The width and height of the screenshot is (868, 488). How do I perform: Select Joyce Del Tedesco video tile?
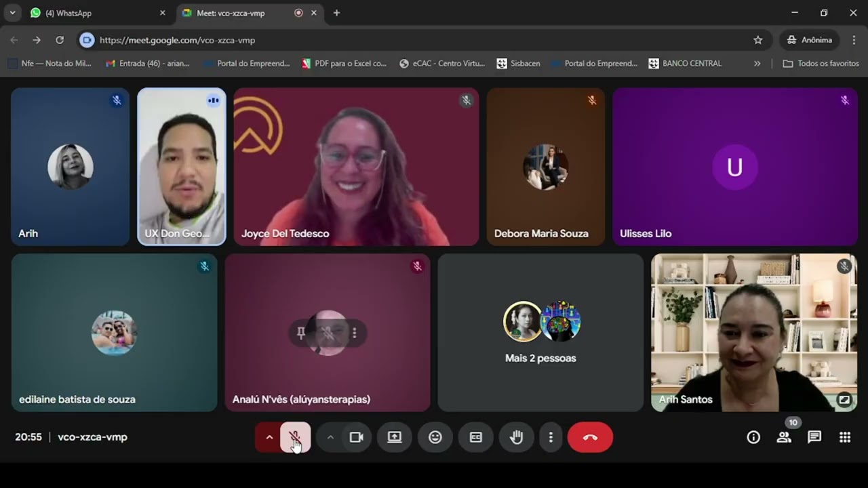point(356,166)
